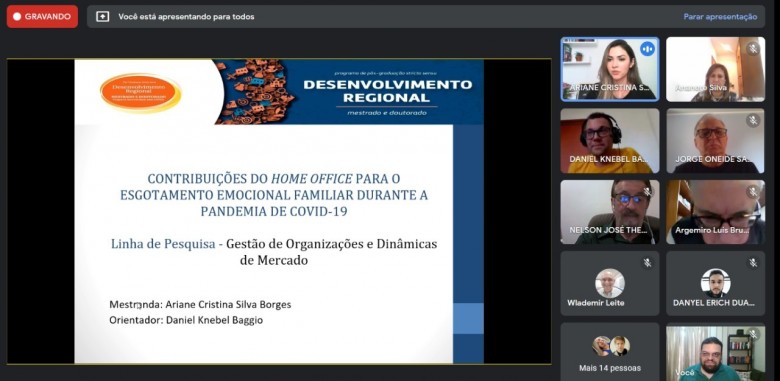Click the Parar apresentação link
Screen dimensions: 780x381
720,16
